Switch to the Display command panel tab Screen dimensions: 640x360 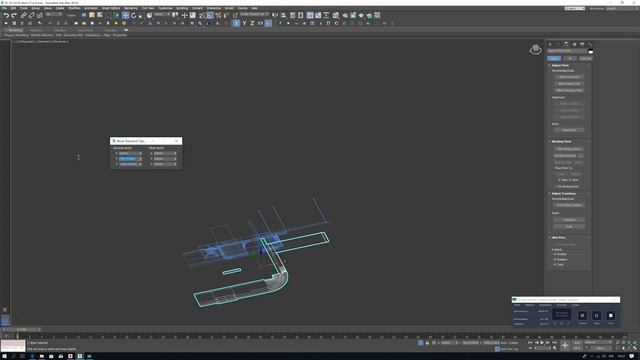[582, 44]
